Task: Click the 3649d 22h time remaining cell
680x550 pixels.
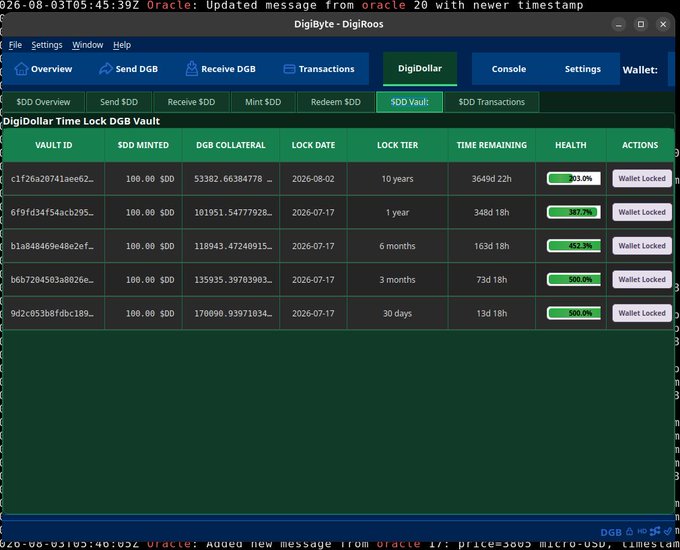Action: tap(492, 179)
